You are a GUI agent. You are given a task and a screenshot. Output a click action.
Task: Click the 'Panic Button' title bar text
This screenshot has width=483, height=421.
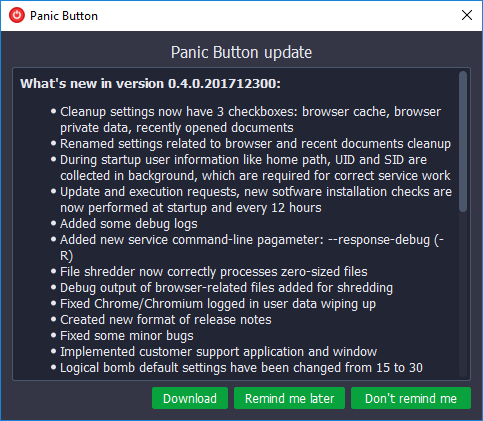(64, 16)
